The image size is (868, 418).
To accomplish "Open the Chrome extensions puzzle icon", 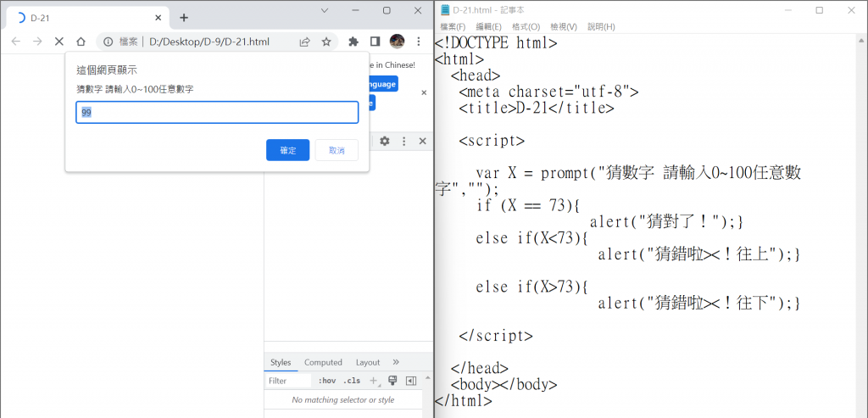I will (353, 42).
